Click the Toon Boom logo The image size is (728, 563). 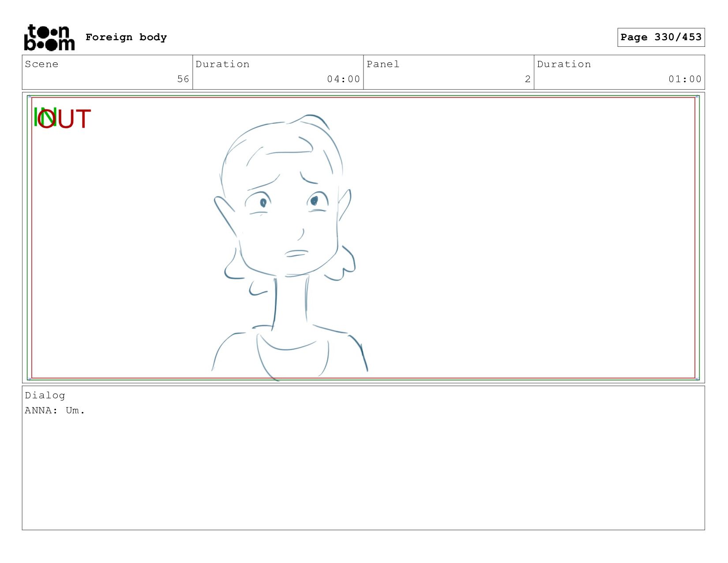[49, 38]
